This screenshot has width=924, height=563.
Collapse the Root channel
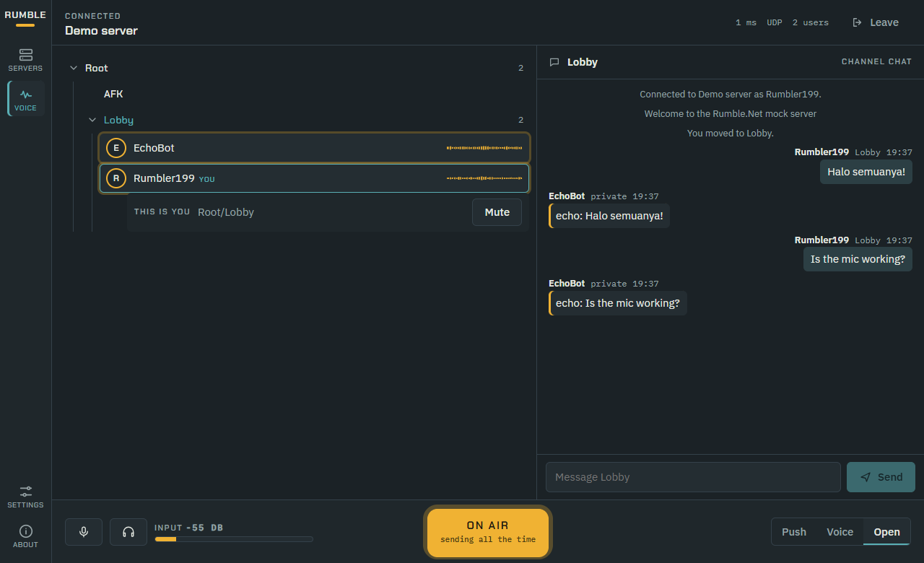pos(73,68)
